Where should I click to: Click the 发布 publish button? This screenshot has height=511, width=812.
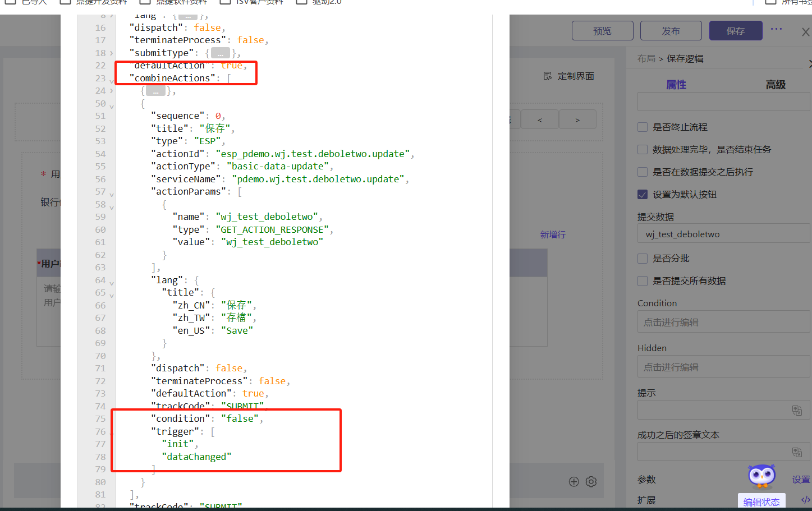tap(671, 31)
